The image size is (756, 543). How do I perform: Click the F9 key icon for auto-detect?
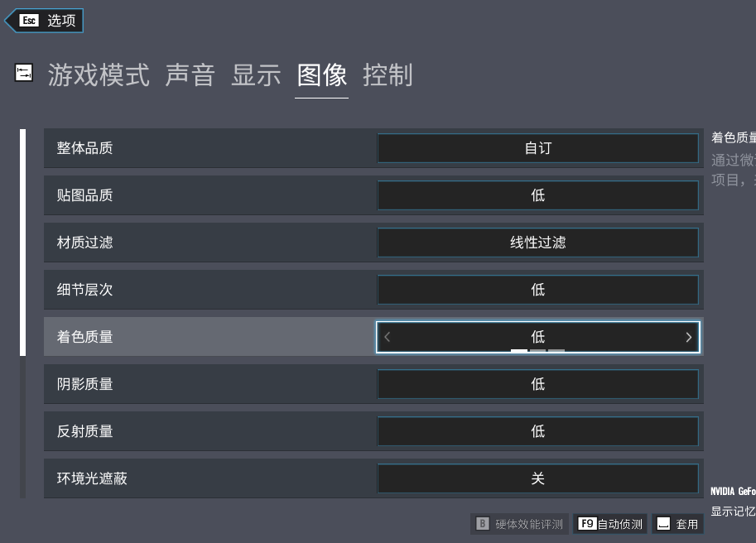point(587,524)
